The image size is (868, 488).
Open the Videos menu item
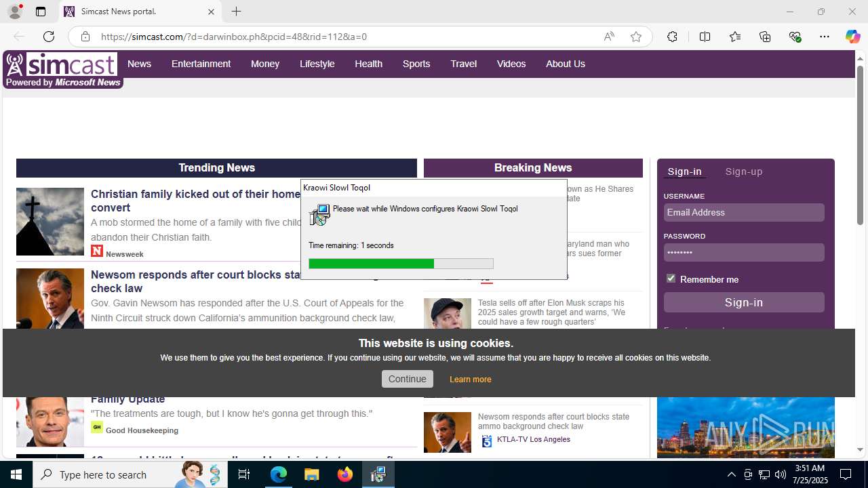pyautogui.click(x=511, y=64)
